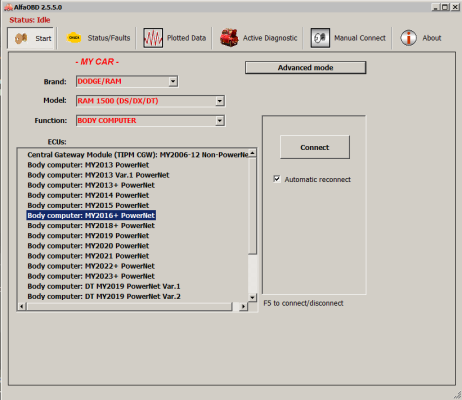
Task: Select Body computer: MY2019 PowerNet
Action: (88, 236)
